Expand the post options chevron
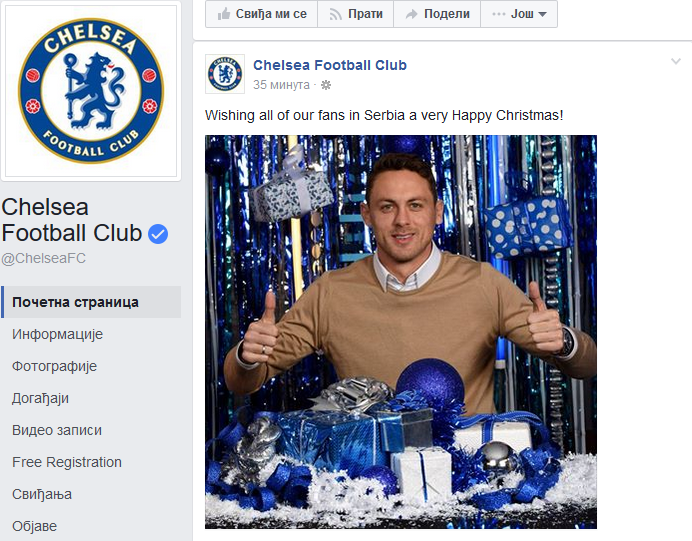Image resolution: width=692 pixels, height=541 pixels. [676, 62]
